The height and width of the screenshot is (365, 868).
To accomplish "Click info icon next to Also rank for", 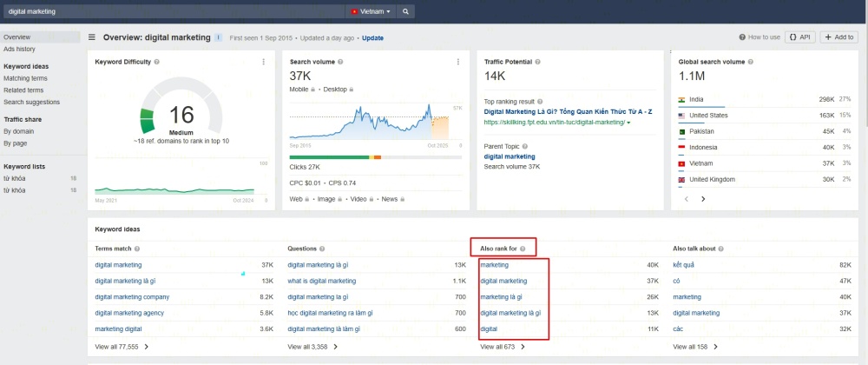I will [523, 249].
